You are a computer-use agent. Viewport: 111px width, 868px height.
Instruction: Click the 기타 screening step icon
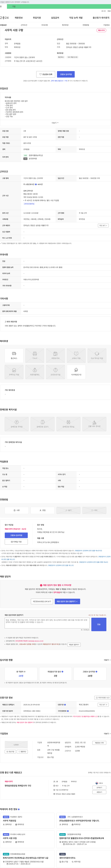click(x=94, y=510)
